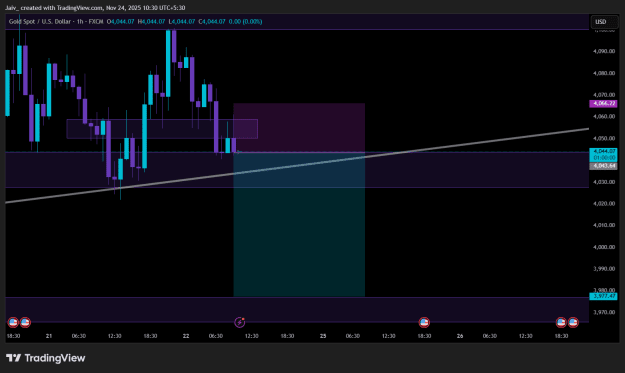Click the lone US flag event marker between dates 25 and 26
Viewport: 625px width, 373px height.
click(424, 322)
